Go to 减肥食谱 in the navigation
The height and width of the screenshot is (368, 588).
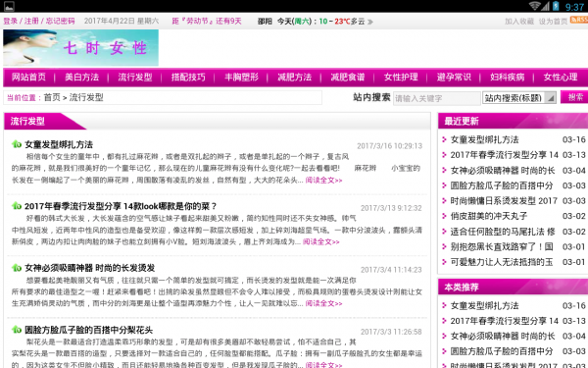point(348,77)
